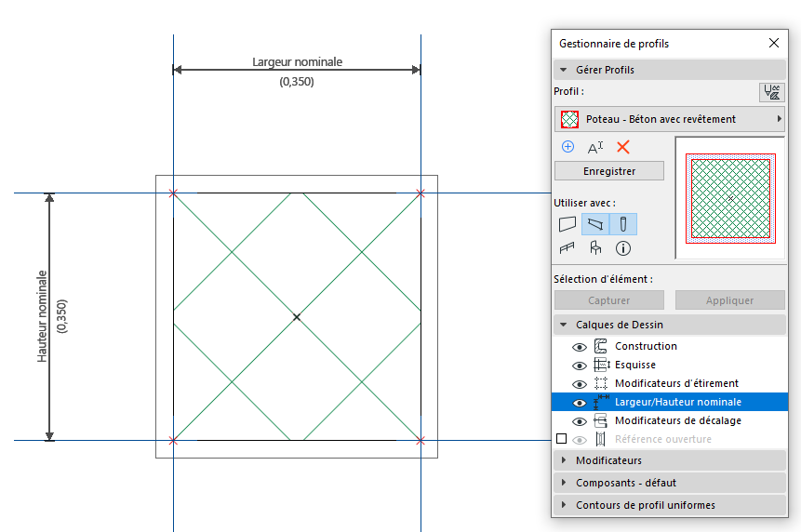Click the Référence ouverture layer icon

click(601, 439)
